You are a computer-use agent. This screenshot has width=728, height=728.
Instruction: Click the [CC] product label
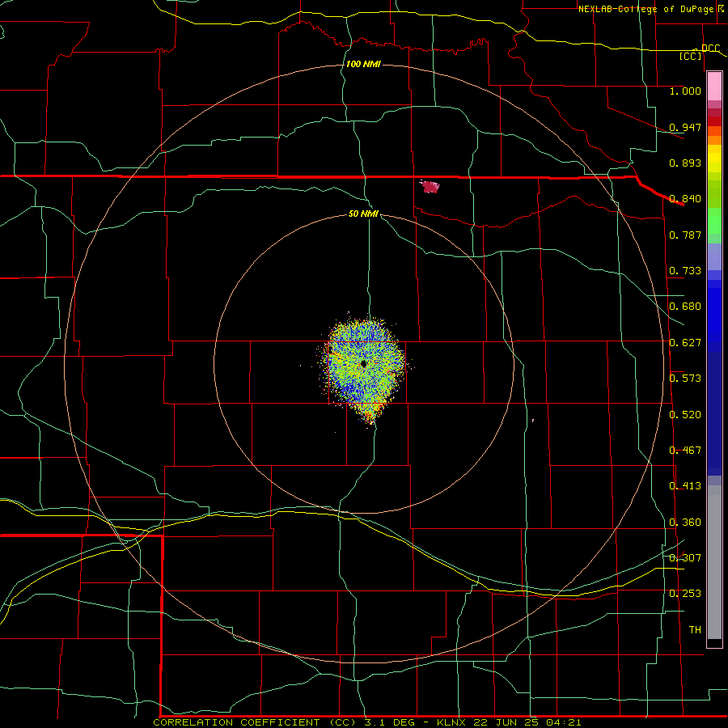coord(691,56)
